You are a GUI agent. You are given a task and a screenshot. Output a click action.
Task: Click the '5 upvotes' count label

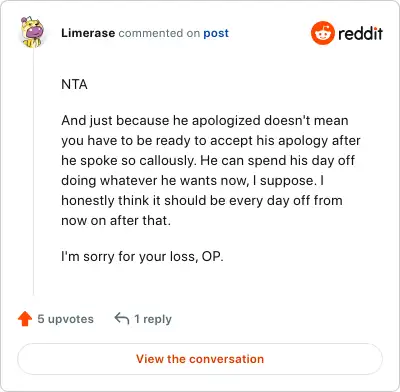click(x=65, y=319)
